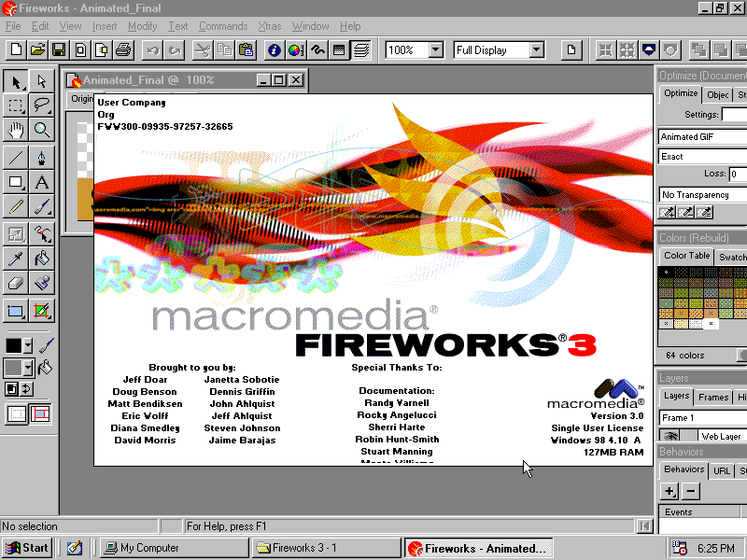Click the Windows Start button
Screen dimensions: 747x560
[x=27, y=548]
